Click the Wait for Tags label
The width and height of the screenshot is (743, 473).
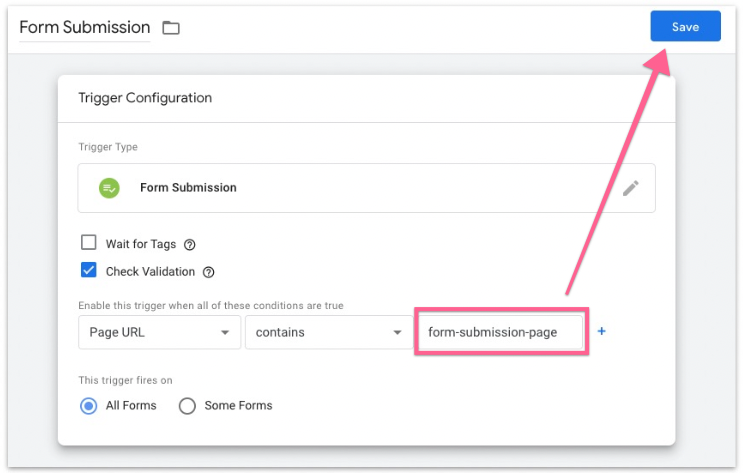click(139, 244)
